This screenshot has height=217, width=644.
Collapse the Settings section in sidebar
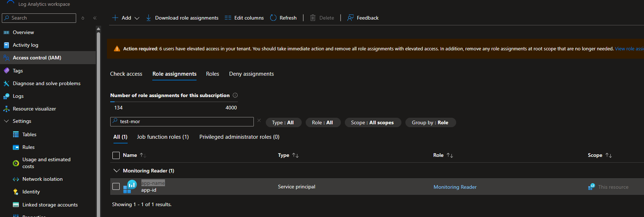pyautogui.click(x=6, y=121)
